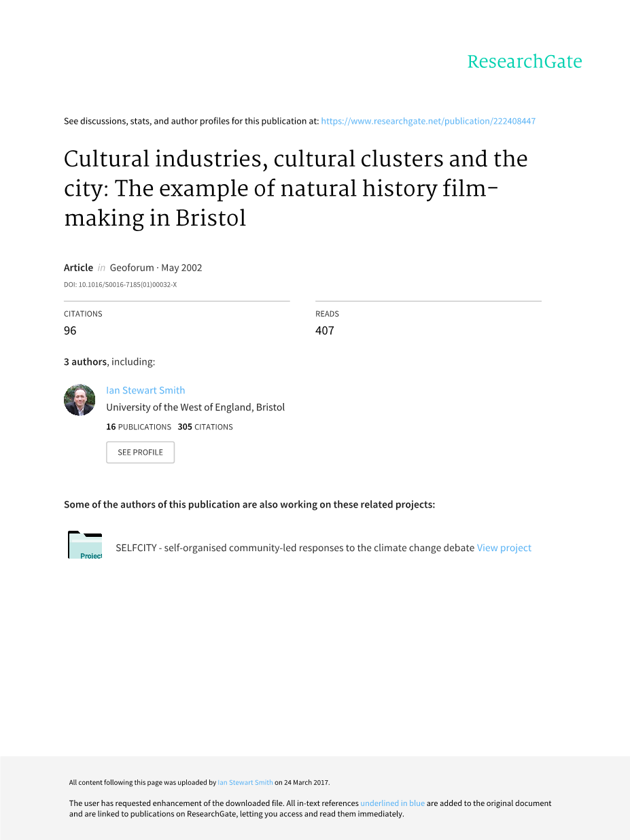Select the Geoforum journal name
Viewport: 630px width, 840px height.
point(132,268)
